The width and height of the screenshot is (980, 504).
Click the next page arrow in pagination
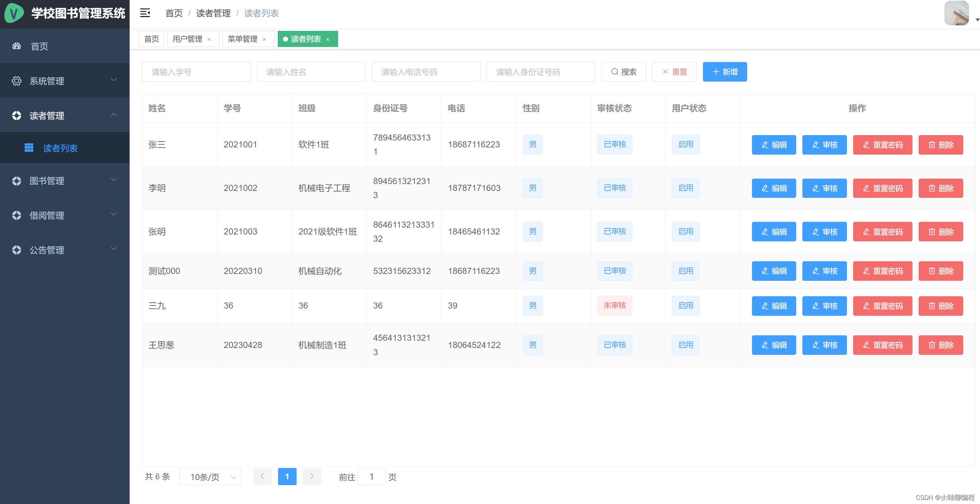(x=312, y=477)
